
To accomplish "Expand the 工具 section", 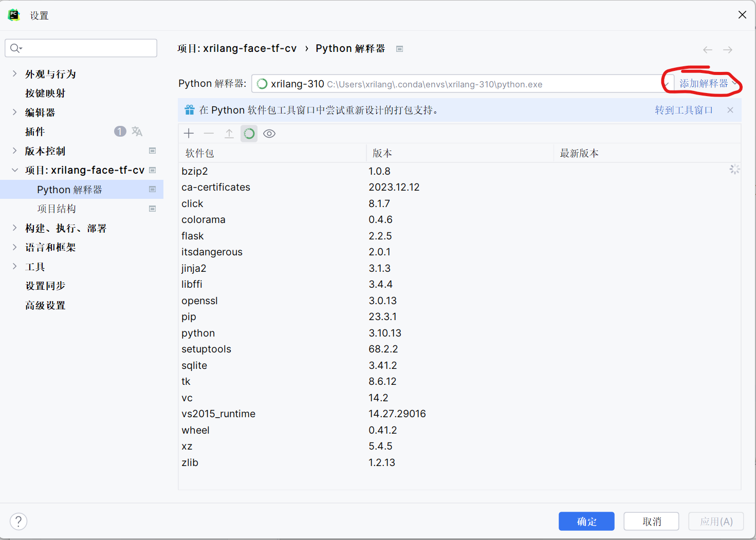I will (x=14, y=266).
